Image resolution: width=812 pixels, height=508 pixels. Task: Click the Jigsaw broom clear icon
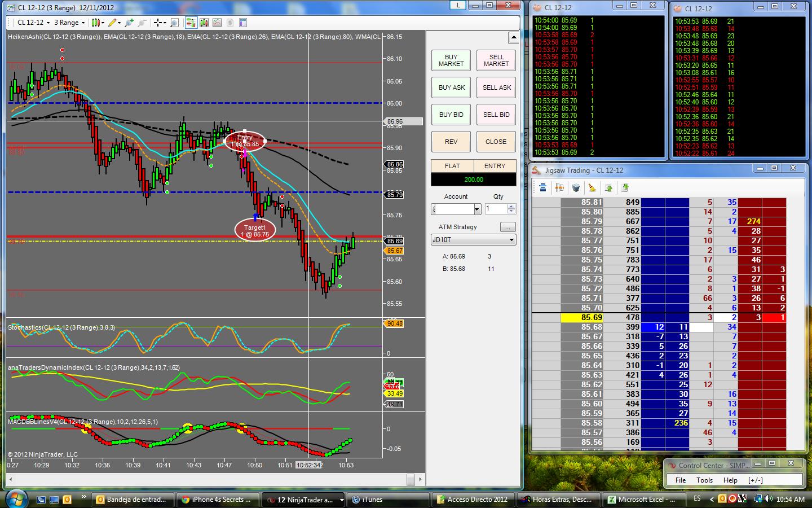point(592,187)
